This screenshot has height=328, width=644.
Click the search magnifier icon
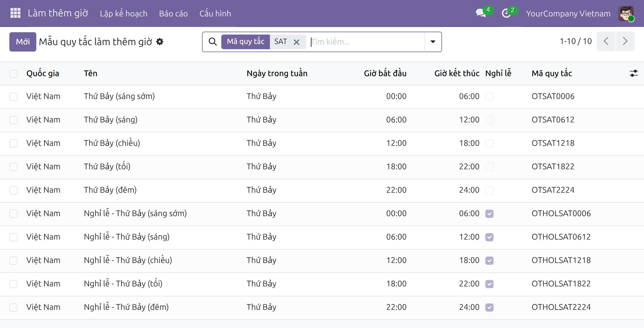[213, 42]
